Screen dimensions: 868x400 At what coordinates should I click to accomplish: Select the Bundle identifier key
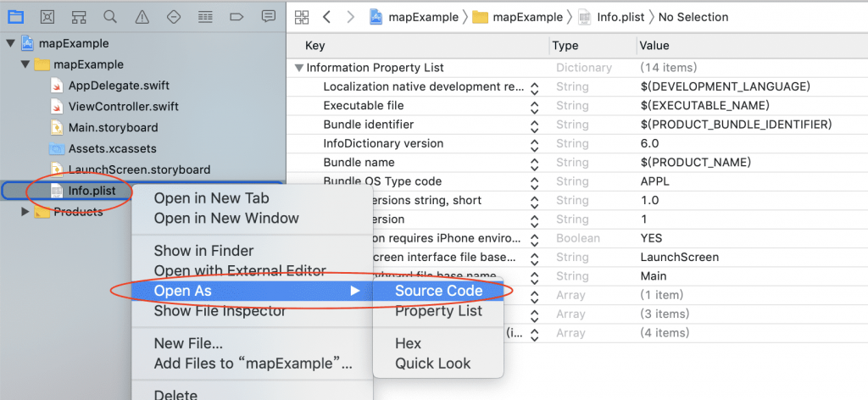pyautogui.click(x=369, y=125)
